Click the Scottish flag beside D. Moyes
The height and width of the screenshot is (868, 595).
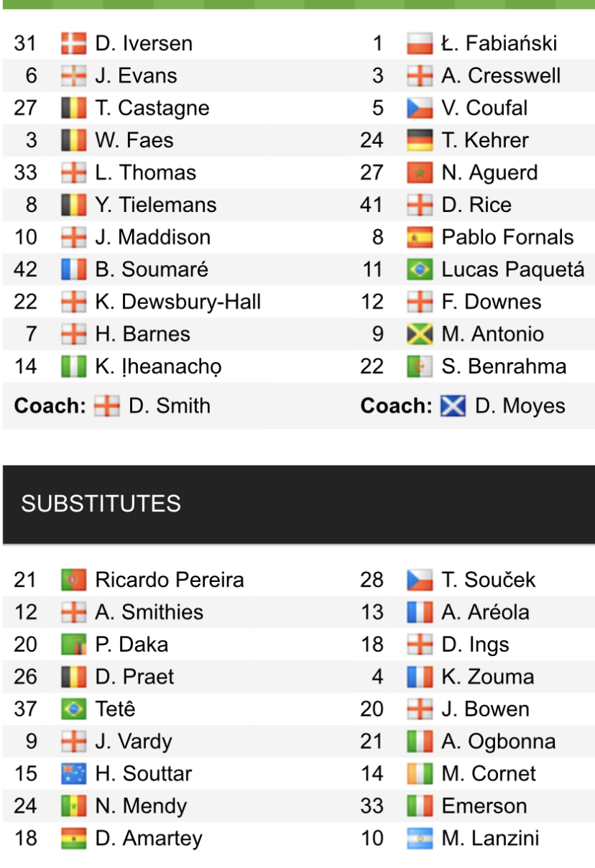point(453,406)
